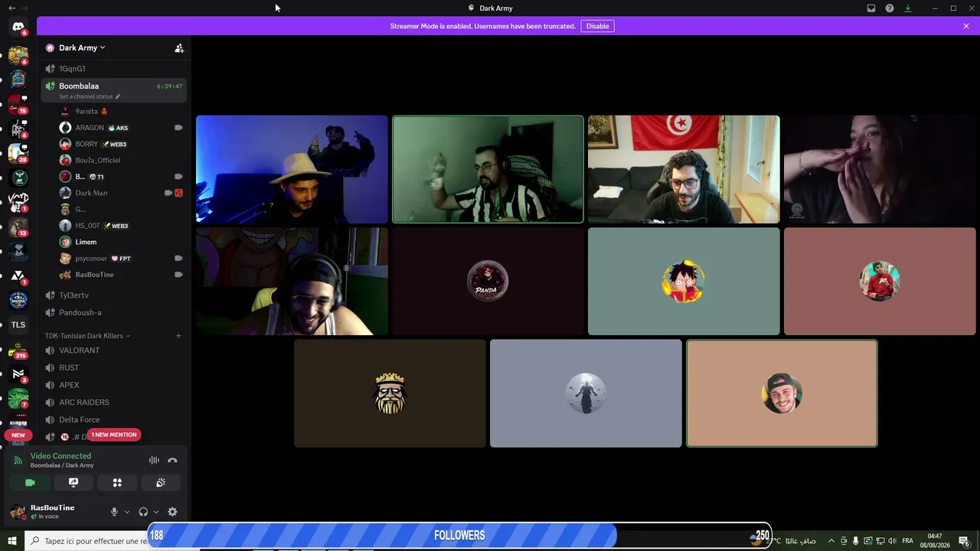Toggle your camera off
Image resolution: width=980 pixels, height=551 pixels.
pos(30,483)
